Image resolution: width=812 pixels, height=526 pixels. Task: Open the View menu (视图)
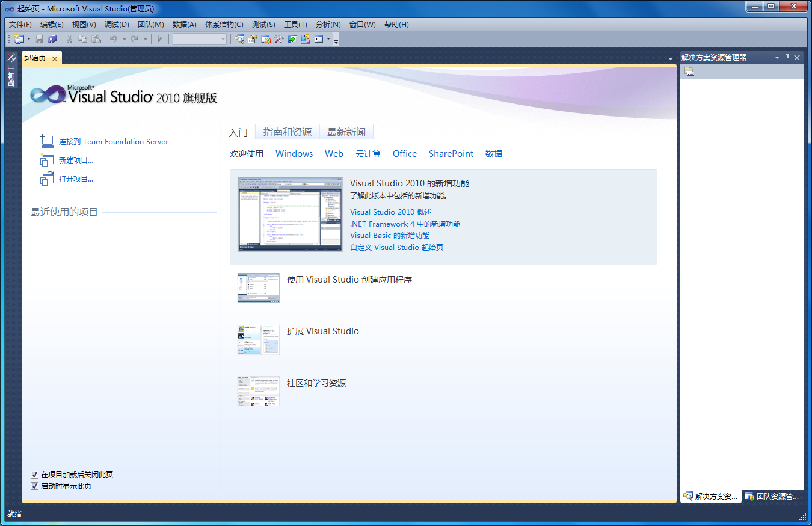pos(84,25)
